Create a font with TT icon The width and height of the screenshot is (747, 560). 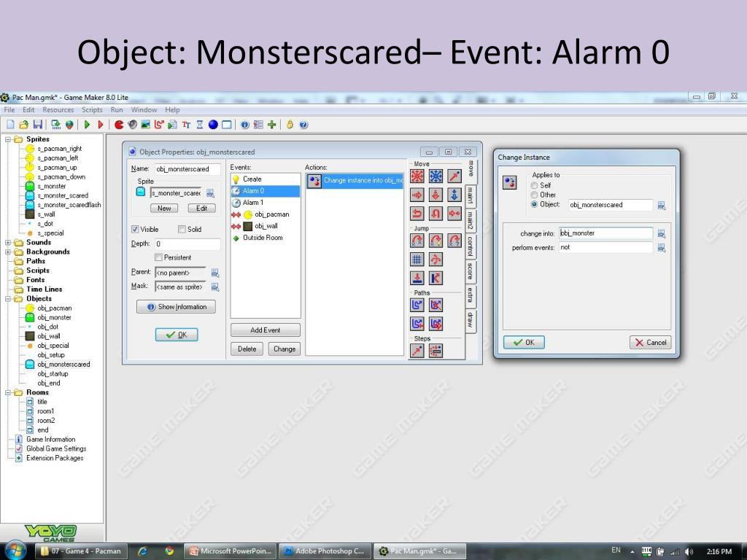pyautogui.click(x=186, y=125)
